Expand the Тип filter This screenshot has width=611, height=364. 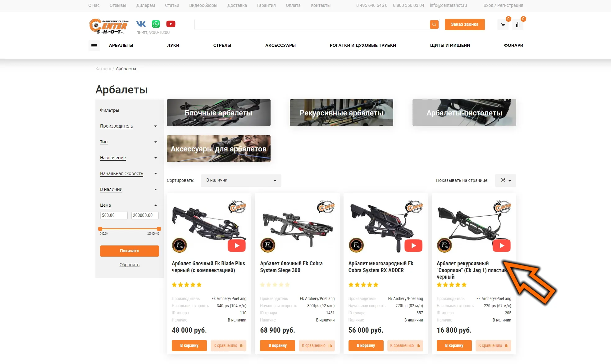[129, 142]
